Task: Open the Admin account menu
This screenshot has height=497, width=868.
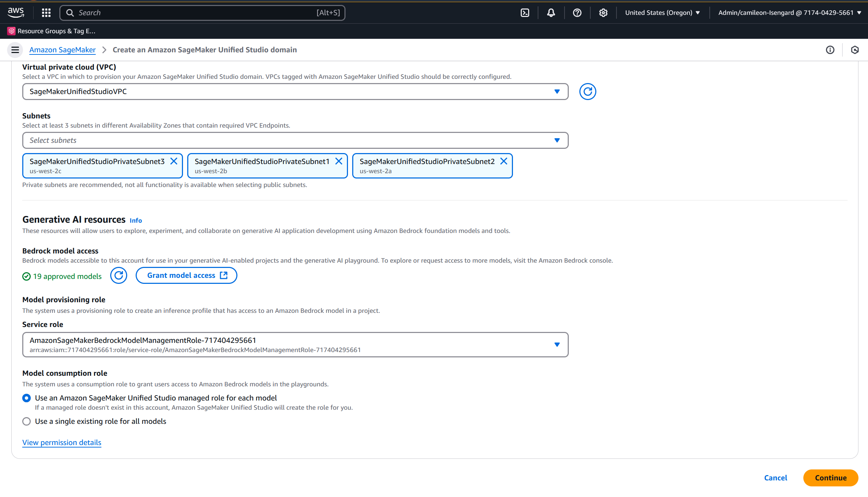Action: pos(789,13)
